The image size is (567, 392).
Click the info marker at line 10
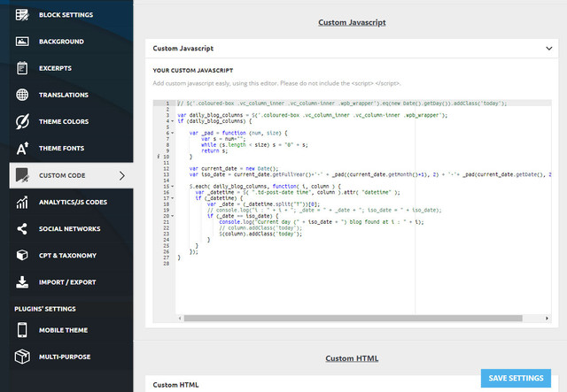click(x=159, y=157)
